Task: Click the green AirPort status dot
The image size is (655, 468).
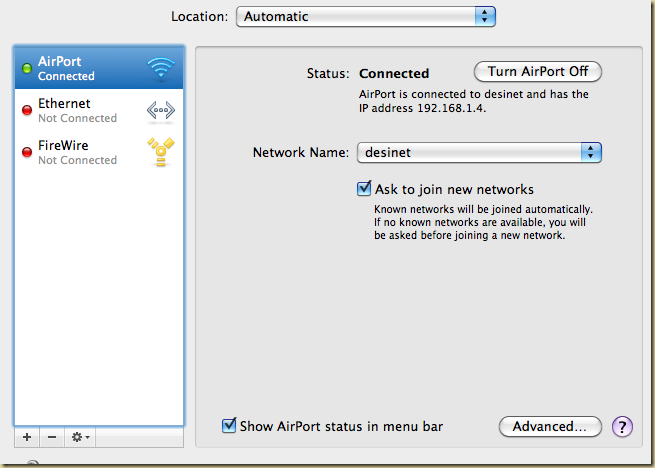Action: coord(27,68)
